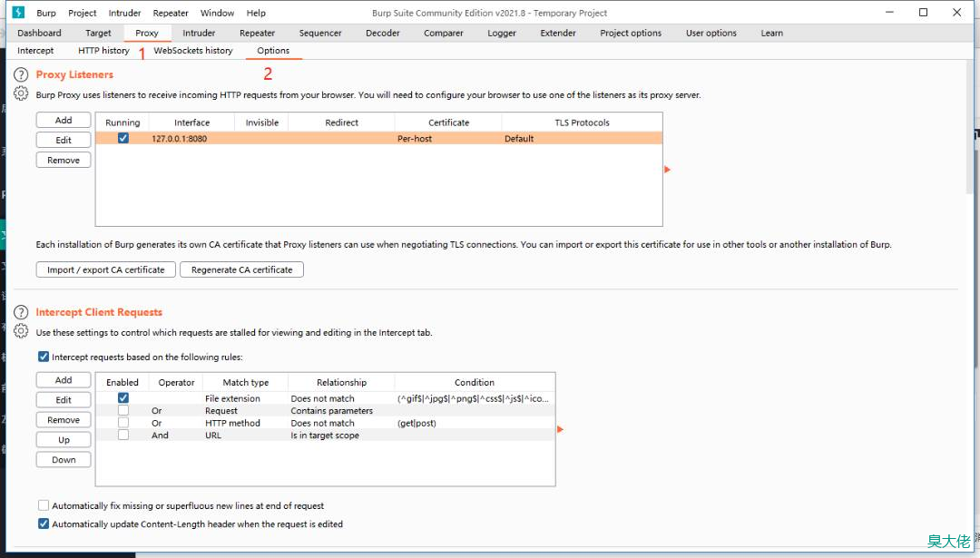Remove the selected intercept rule
Image resolution: width=980 pixels, height=558 pixels.
click(64, 420)
